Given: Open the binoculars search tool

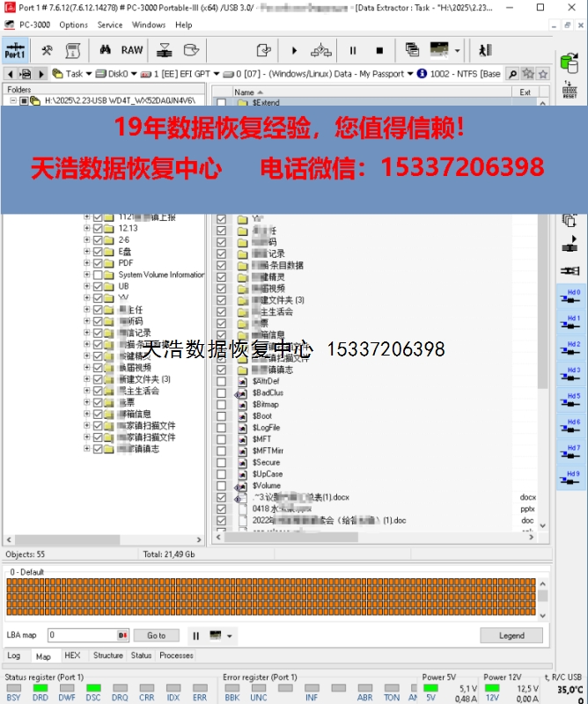Looking at the screenshot, I should 105,50.
